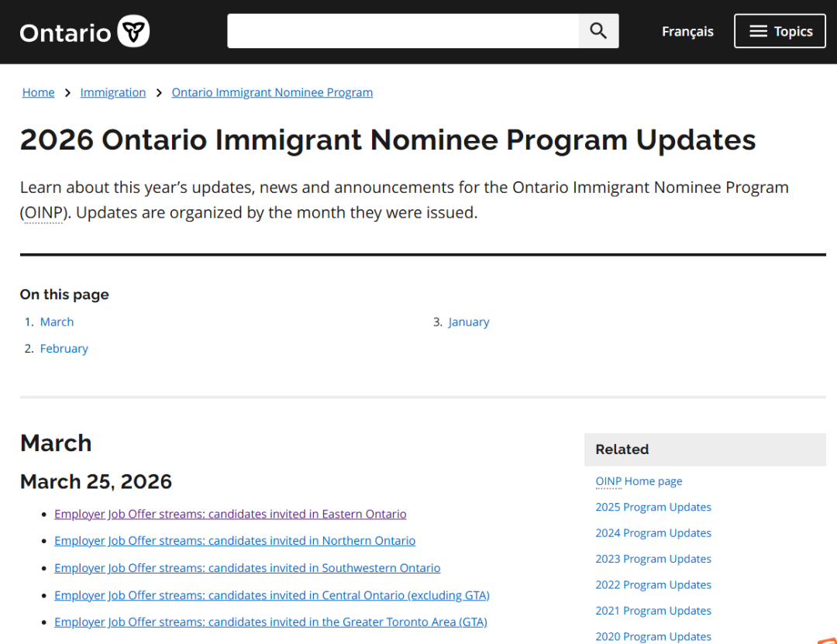The height and width of the screenshot is (644, 837).
Task: Open Southwestern Ontario candidates invited link
Action: [x=247, y=568]
